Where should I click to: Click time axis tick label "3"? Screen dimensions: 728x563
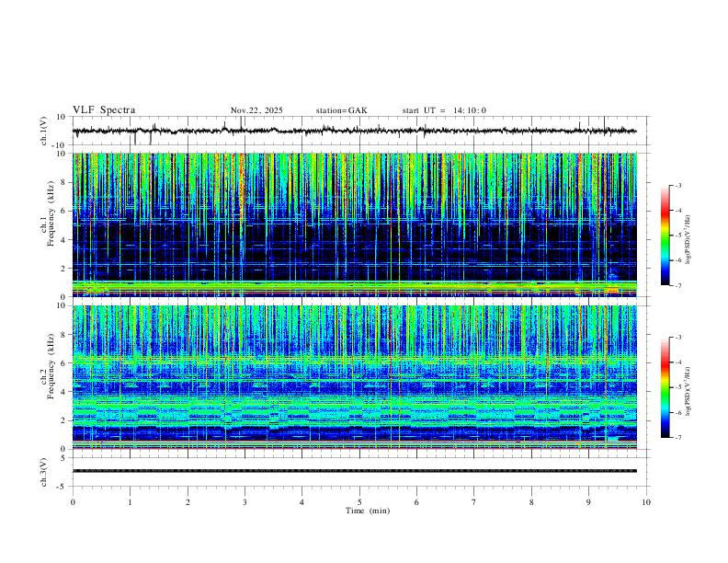point(245,502)
